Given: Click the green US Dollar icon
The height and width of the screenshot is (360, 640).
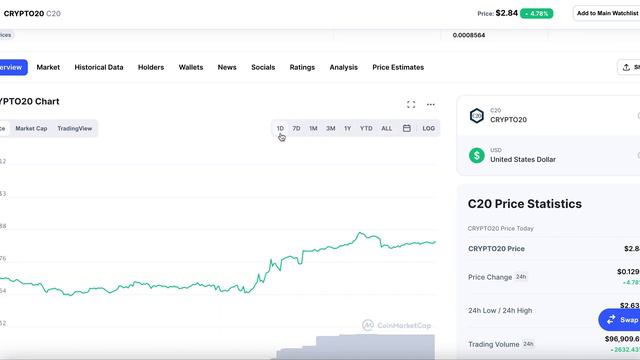Looking at the screenshot, I should [x=476, y=156].
